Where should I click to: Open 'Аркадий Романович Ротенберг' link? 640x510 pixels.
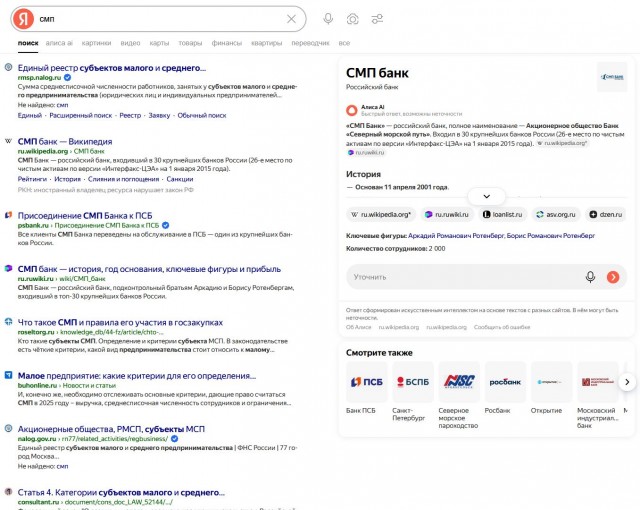[x=456, y=236]
